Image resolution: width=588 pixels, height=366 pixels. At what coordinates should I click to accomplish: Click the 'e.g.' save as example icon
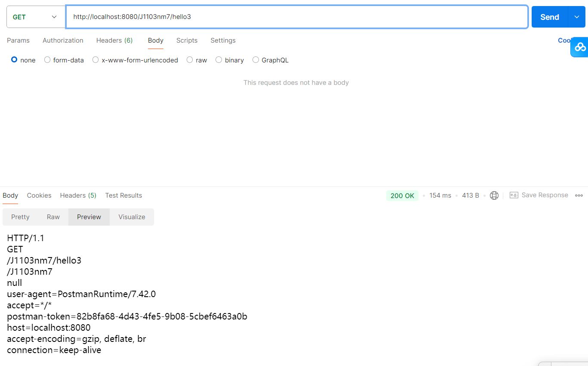[514, 195]
